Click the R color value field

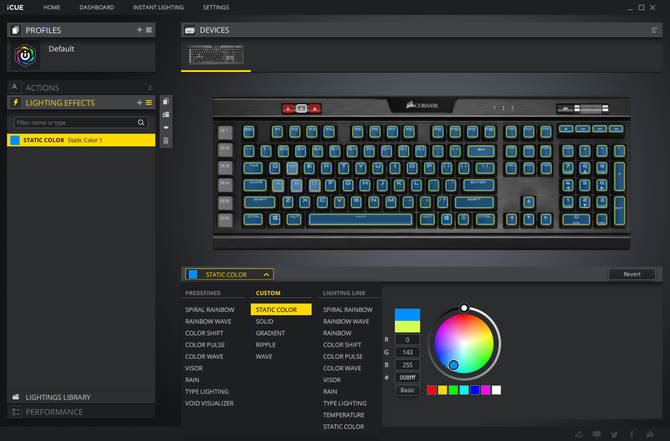pyautogui.click(x=407, y=340)
